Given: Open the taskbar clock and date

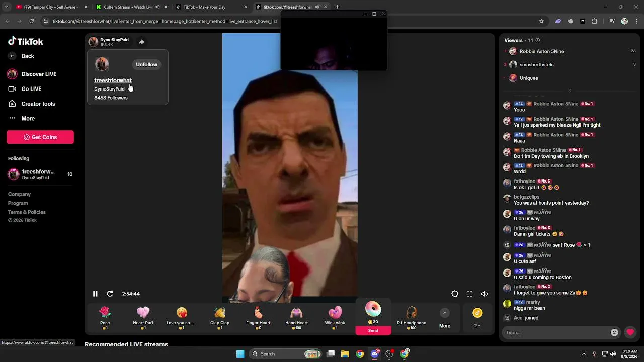Looking at the screenshot, I should tap(630, 354).
